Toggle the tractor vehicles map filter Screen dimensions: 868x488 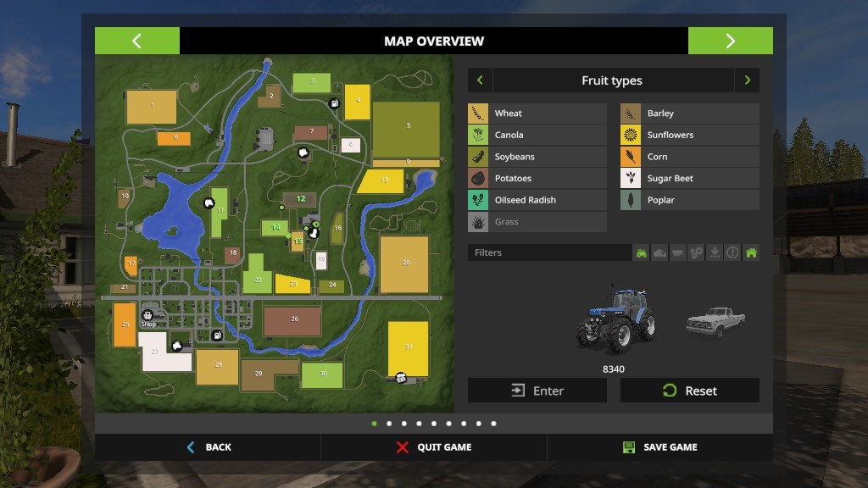tap(642, 252)
